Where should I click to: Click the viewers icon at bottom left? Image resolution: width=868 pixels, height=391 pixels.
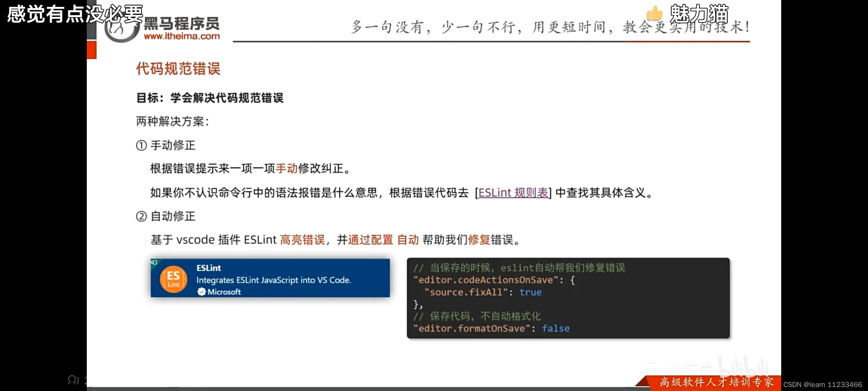point(73,380)
